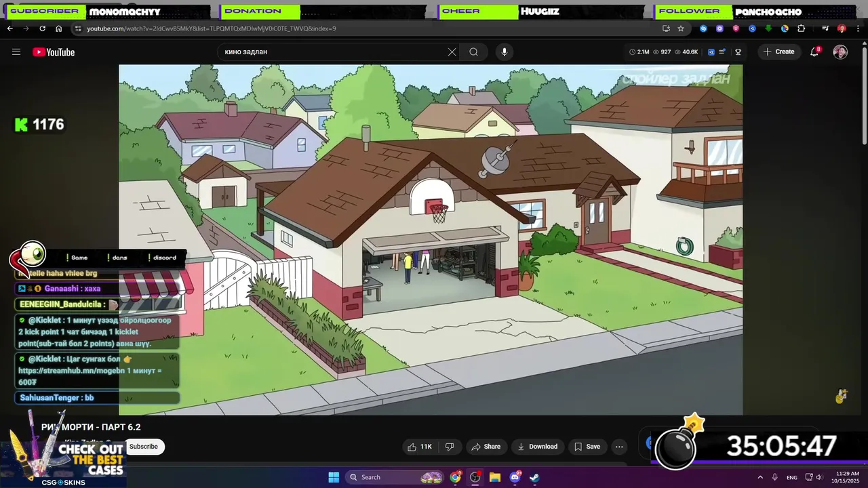
Task: Open the Chrome profile avatar
Action: pyautogui.click(x=842, y=28)
